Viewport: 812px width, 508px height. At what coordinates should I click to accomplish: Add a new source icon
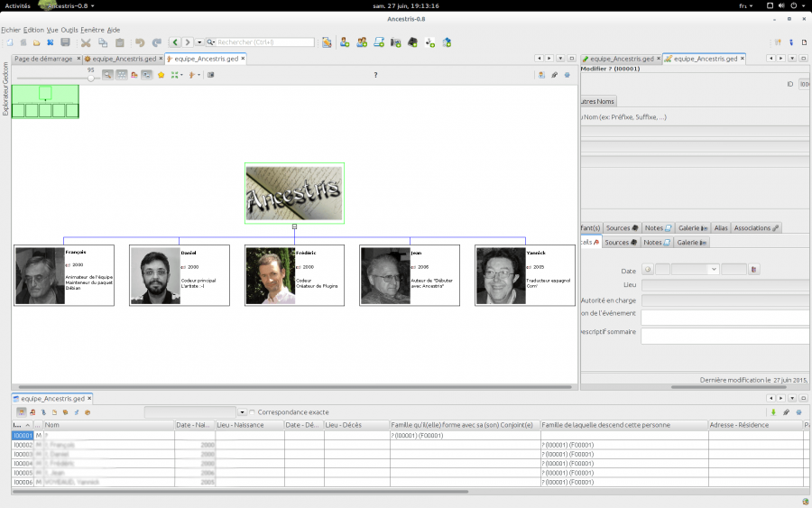point(412,42)
